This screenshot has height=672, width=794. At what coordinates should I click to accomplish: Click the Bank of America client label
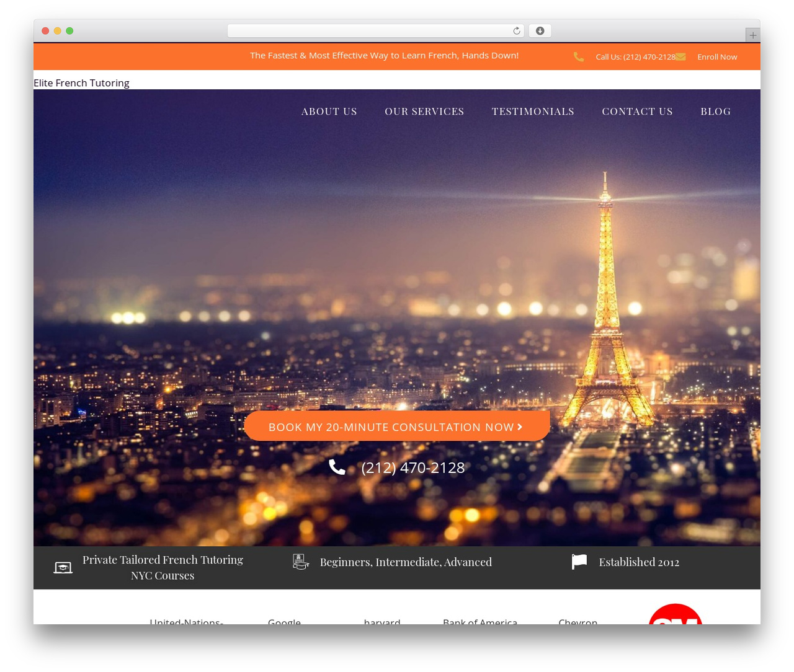pyautogui.click(x=480, y=621)
